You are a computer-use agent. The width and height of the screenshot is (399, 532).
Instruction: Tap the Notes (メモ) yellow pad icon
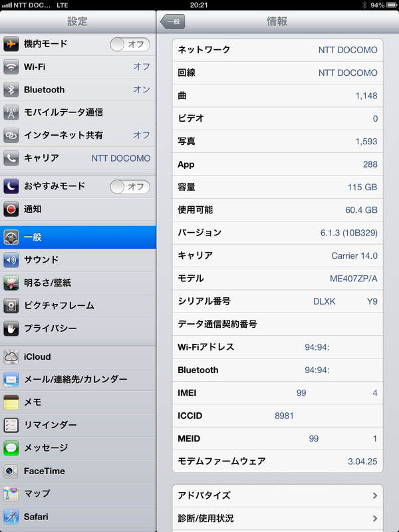(x=11, y=402)
